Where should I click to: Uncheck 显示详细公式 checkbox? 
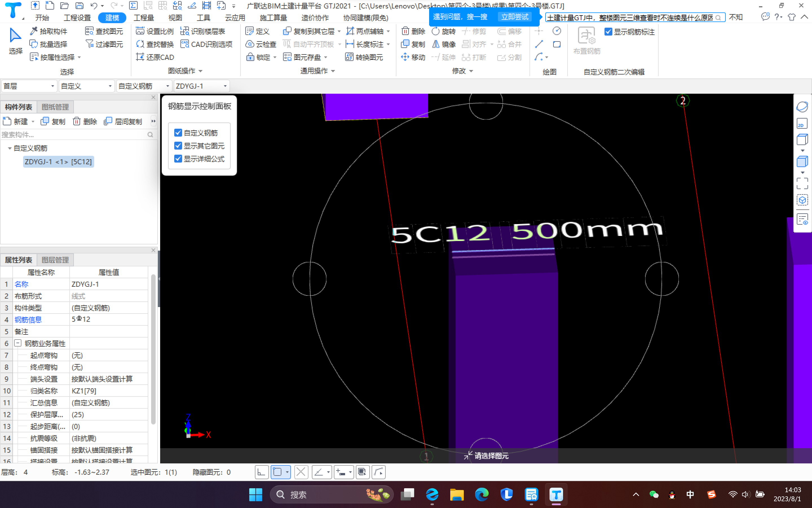pos(178,159)
